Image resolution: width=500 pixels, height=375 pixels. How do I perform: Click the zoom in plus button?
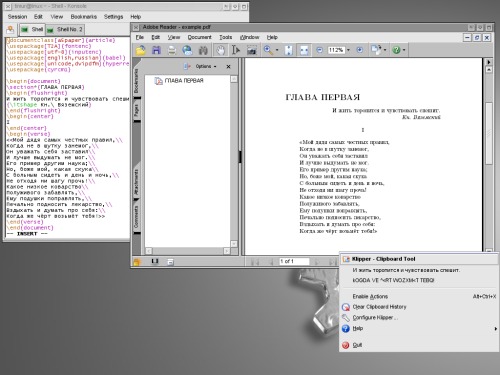360,50
